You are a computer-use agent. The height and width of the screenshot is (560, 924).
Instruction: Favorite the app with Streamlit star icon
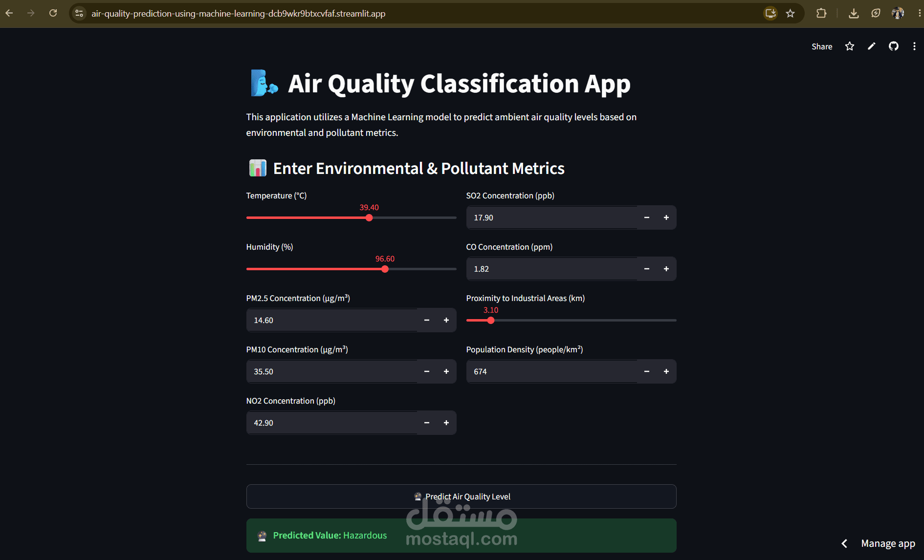(x=850, y=46)
